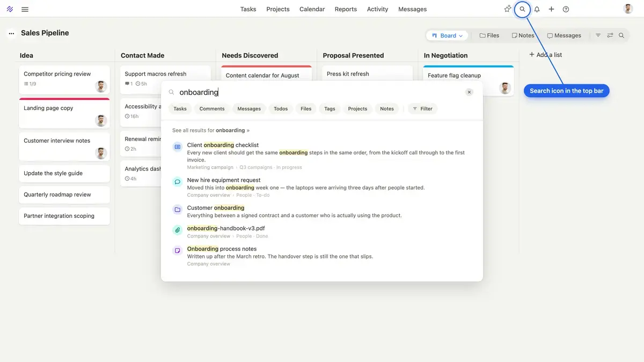Open onboarding-handbook-v3.pdf result
The image size is (644, 362).
322,232
